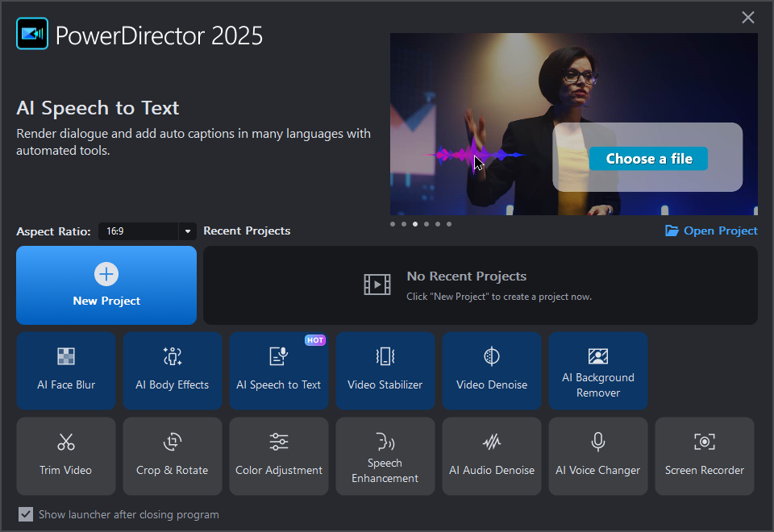Select the third banner slide dot
774x532 pixels.
coord(415,224)
